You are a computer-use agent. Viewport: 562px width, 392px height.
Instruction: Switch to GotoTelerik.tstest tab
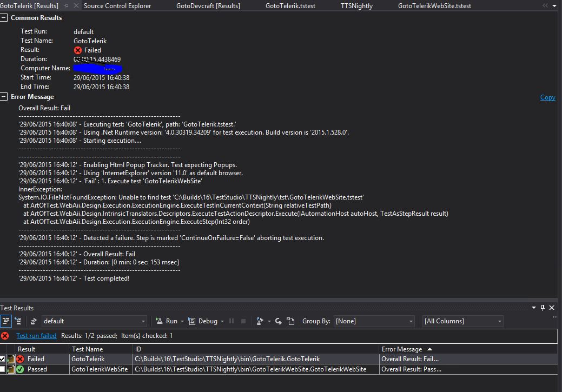[290, 6]
